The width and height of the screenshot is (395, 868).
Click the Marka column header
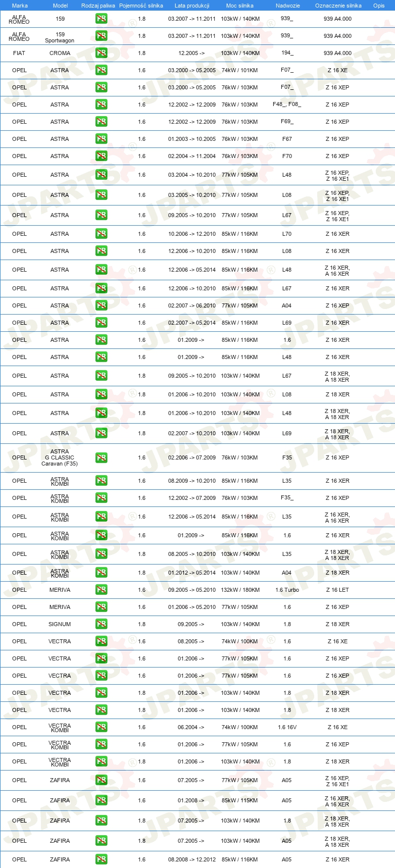tap(20, 6)
